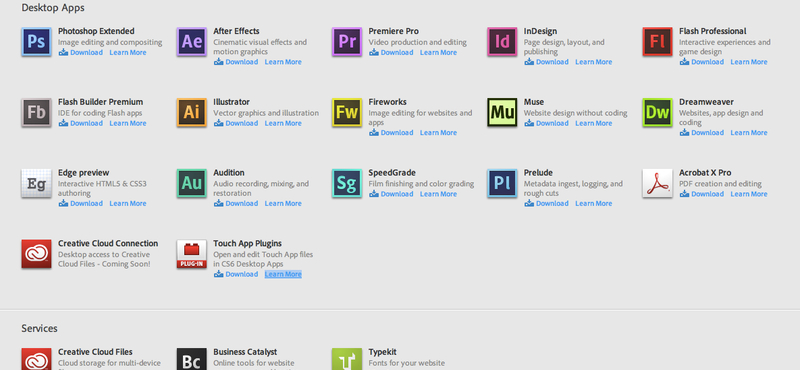800x370 pixels.
Task: Select the Creative Cloud Files icon
Action: tap(36, 359)
